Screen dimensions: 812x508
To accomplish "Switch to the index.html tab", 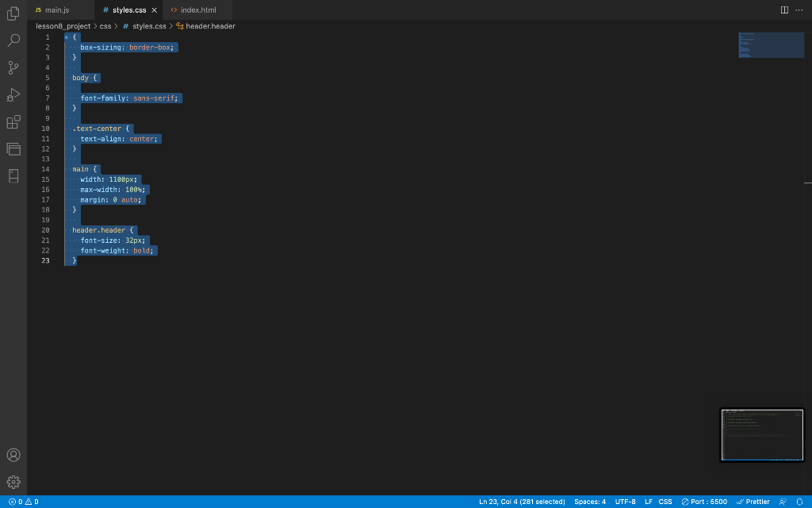I will 196,10.
